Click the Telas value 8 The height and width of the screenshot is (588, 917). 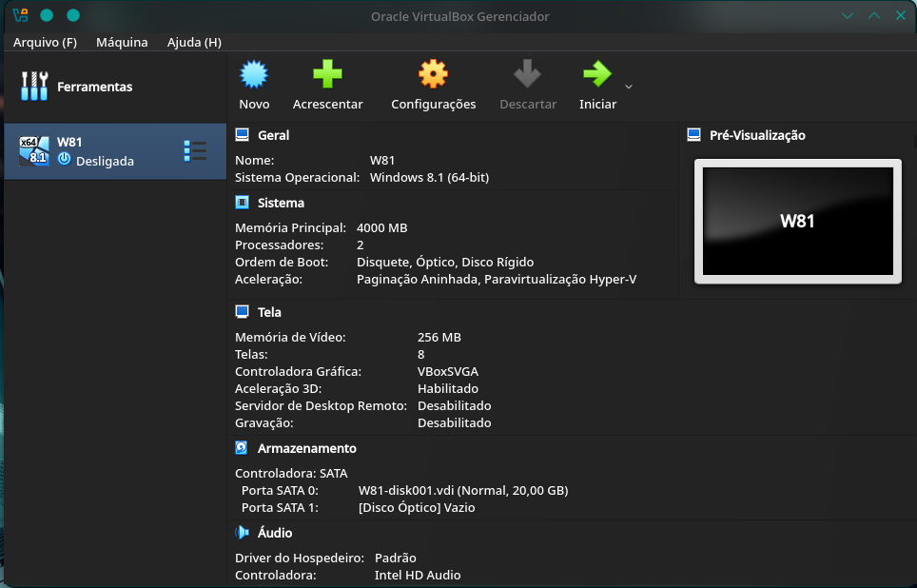click(421, 355)
